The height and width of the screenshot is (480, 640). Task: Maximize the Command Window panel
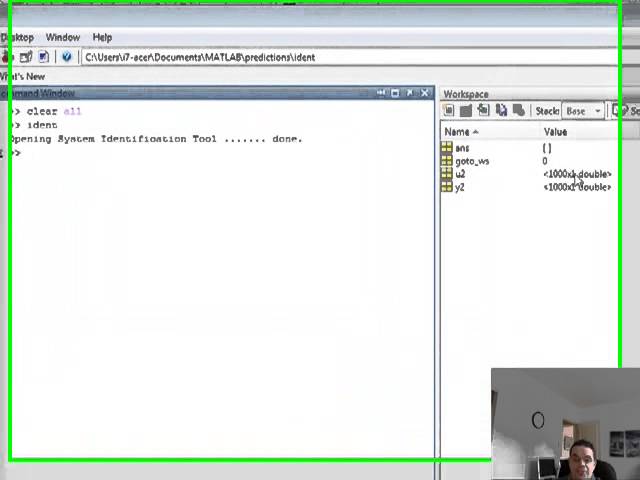coord(395,93)
